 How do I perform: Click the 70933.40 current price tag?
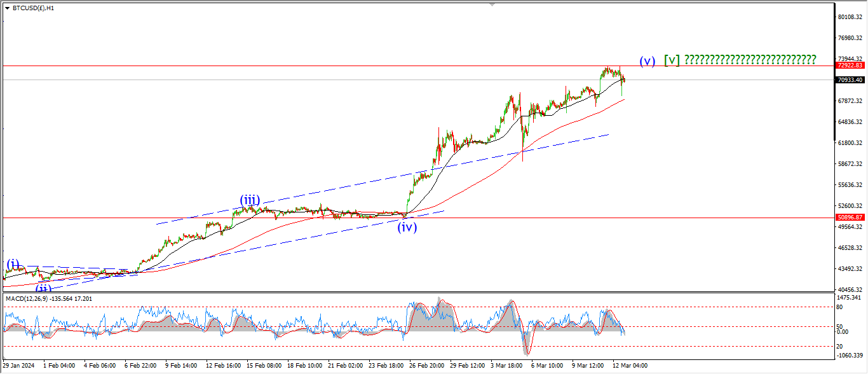[850, 80]
